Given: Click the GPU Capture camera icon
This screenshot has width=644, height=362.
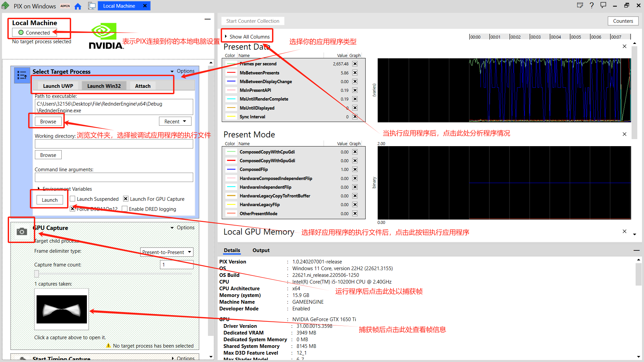Looking at the screenshot, I should (x=22, y=231).
